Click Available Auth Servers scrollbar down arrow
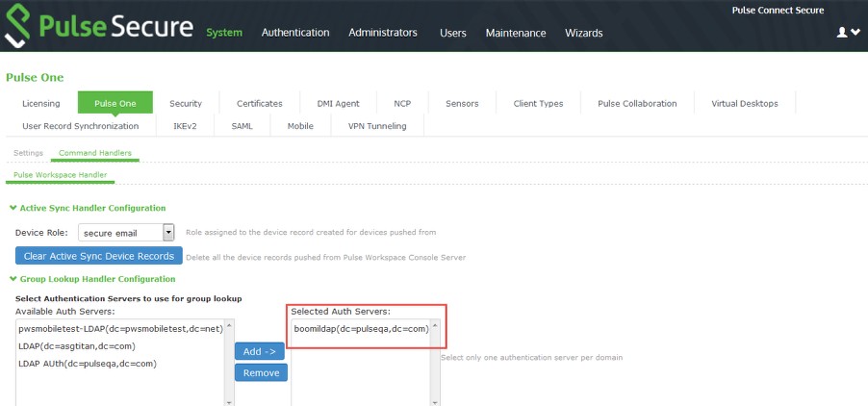The height and width of the screenshot is (406, 868). 229,402
